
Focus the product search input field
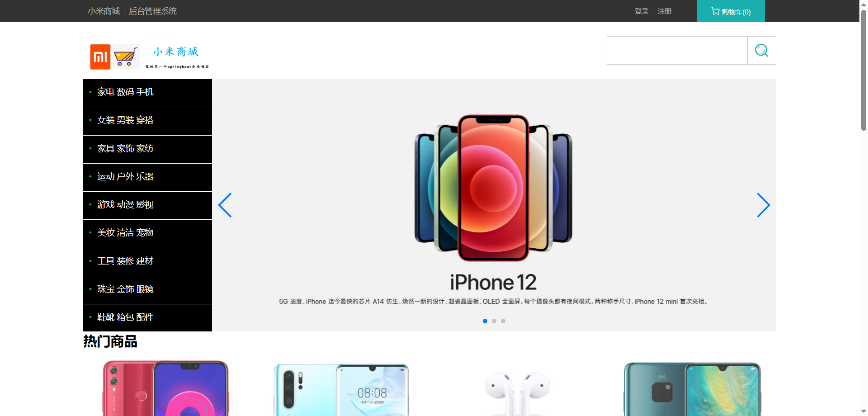[677, 50]
